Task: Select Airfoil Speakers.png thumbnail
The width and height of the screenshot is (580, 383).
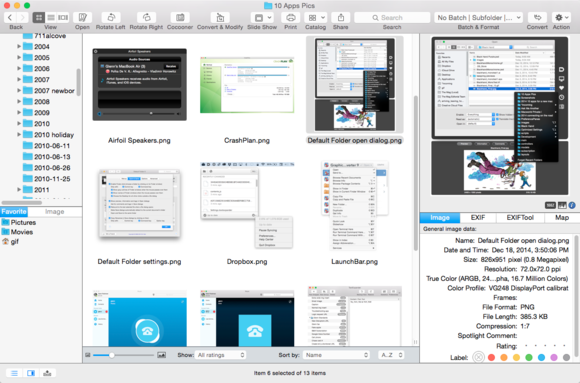Action: coord(139,85)
